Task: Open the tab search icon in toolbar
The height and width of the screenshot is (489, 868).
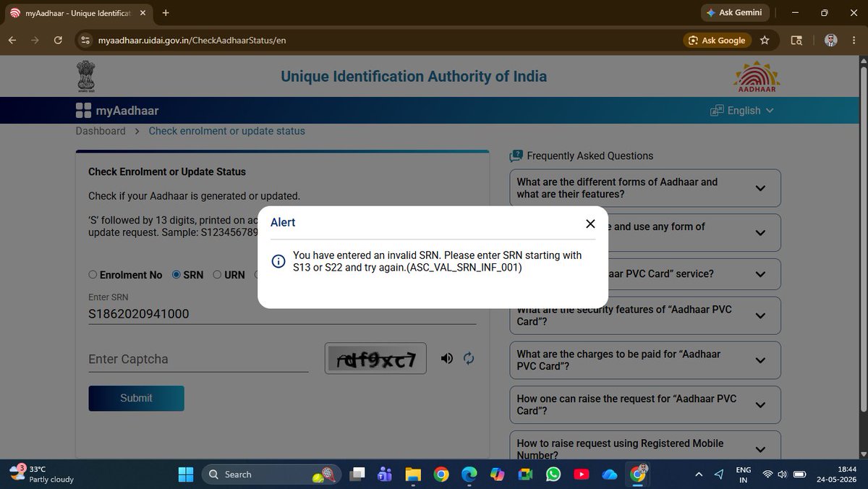Action: coord(796,41)
